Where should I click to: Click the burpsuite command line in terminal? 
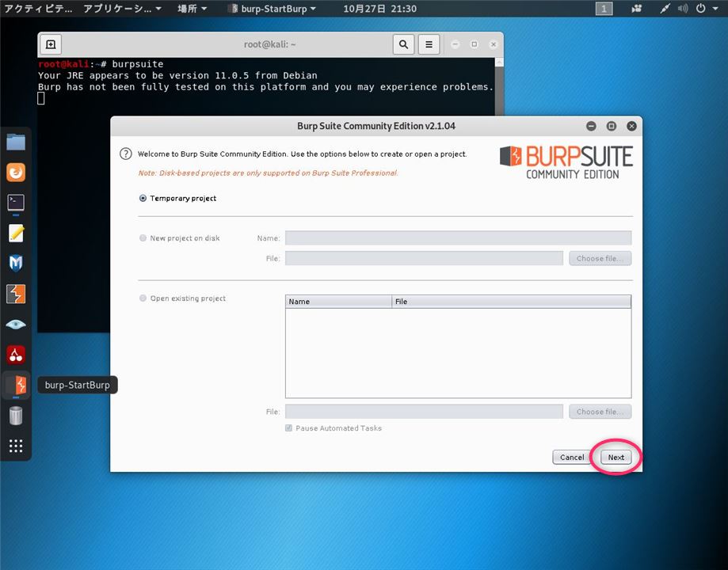pos(101,64)
